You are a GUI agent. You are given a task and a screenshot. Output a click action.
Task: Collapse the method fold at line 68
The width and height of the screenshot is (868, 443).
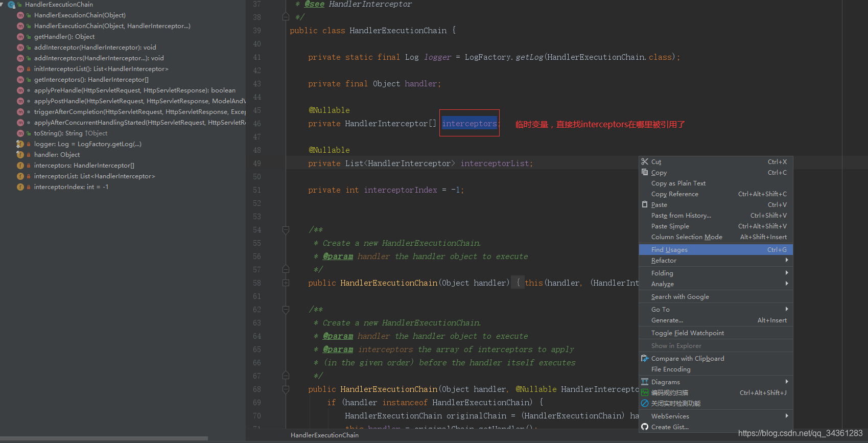[286, 389]
